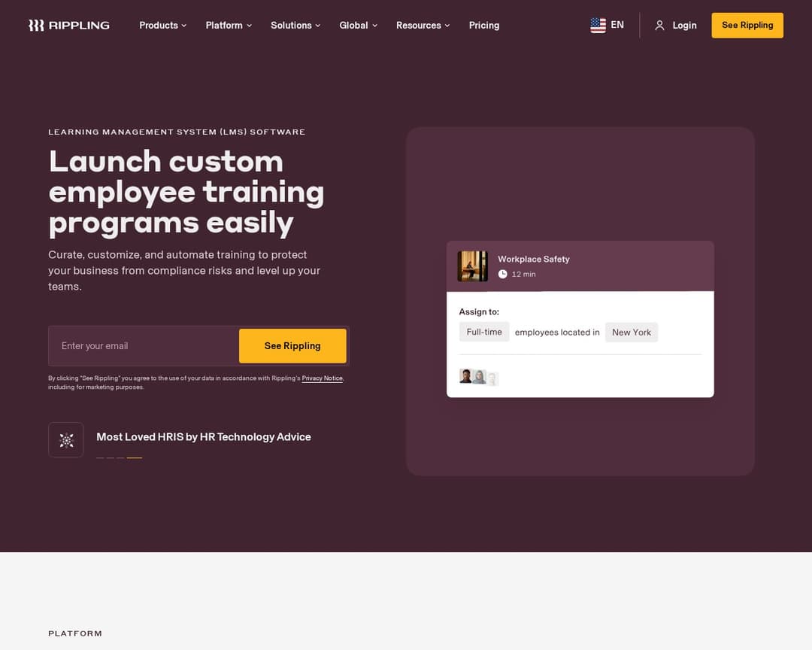Click the Workplace Safety course thumbnail
Screen dimensions: 812x650
coord(472,266)
